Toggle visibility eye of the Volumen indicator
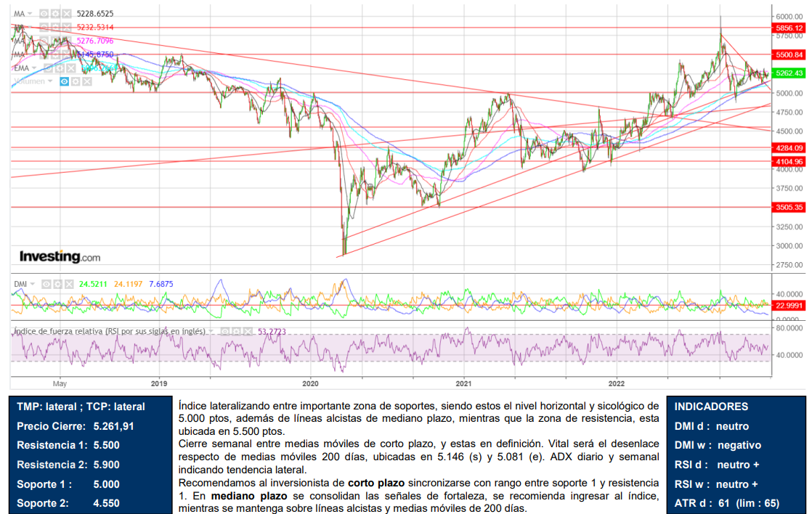This screenshot has height=514, width=812. pyautogui.click(x=64, y=81)
